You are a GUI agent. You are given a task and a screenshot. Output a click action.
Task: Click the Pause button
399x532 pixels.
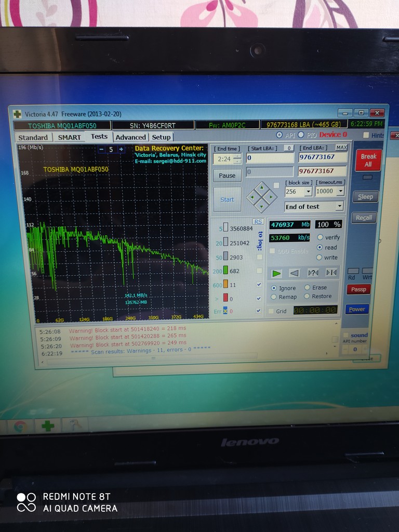pyautogui.click(x=227, y=176)
